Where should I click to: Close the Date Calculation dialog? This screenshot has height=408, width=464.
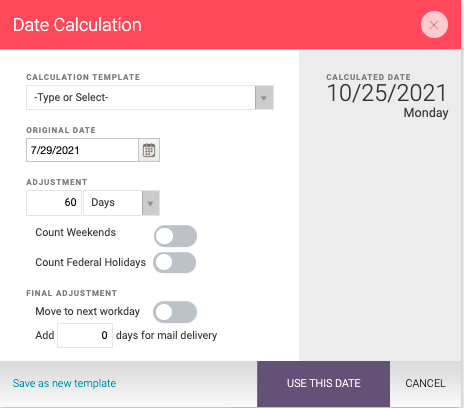pyautogui.click(x=434, y=25)
